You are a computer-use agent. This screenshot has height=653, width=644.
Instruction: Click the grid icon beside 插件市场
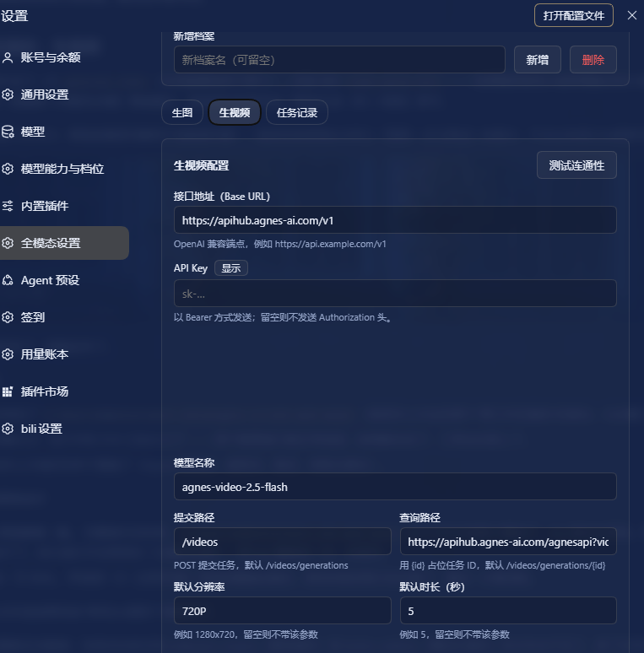click(8, 391)
